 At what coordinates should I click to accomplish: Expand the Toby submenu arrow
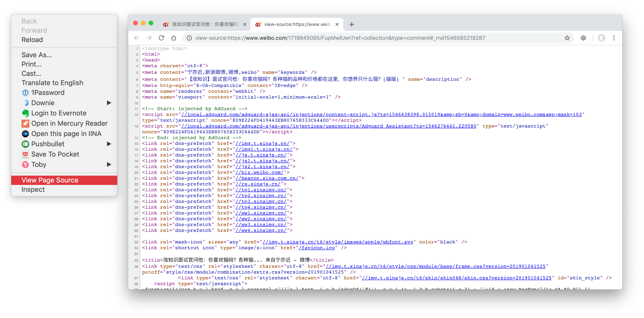coord(109,164)
